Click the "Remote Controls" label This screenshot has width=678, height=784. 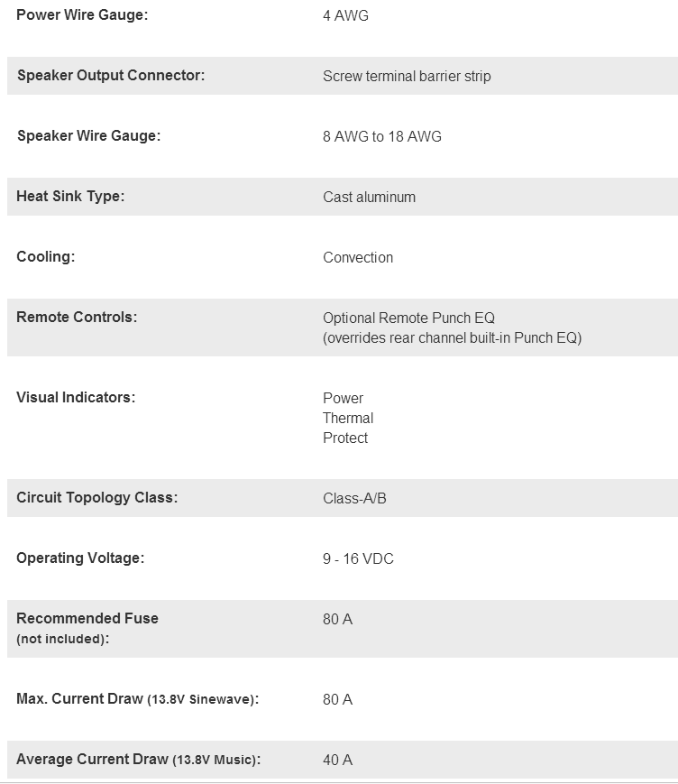click(77, 318)
